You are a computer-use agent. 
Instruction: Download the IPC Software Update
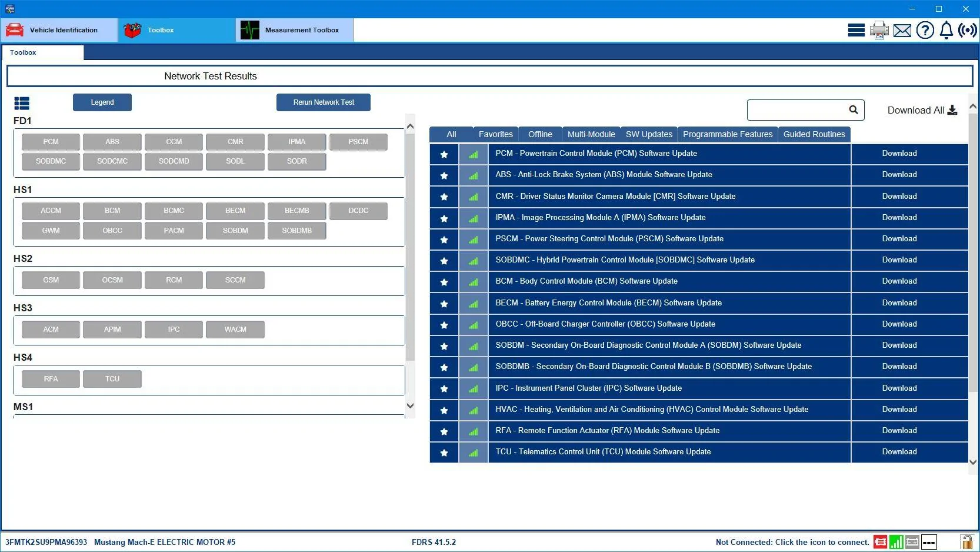[x=899, y=388]
